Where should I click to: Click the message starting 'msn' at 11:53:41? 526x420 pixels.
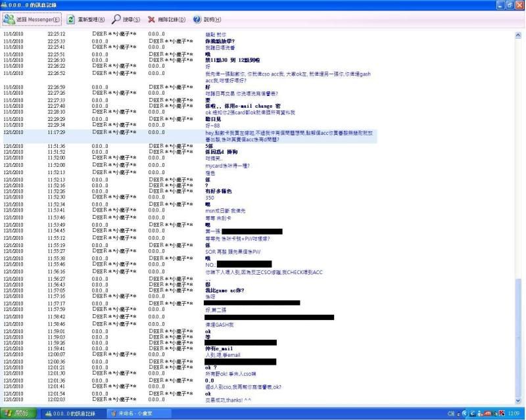[x=225, y=211]
